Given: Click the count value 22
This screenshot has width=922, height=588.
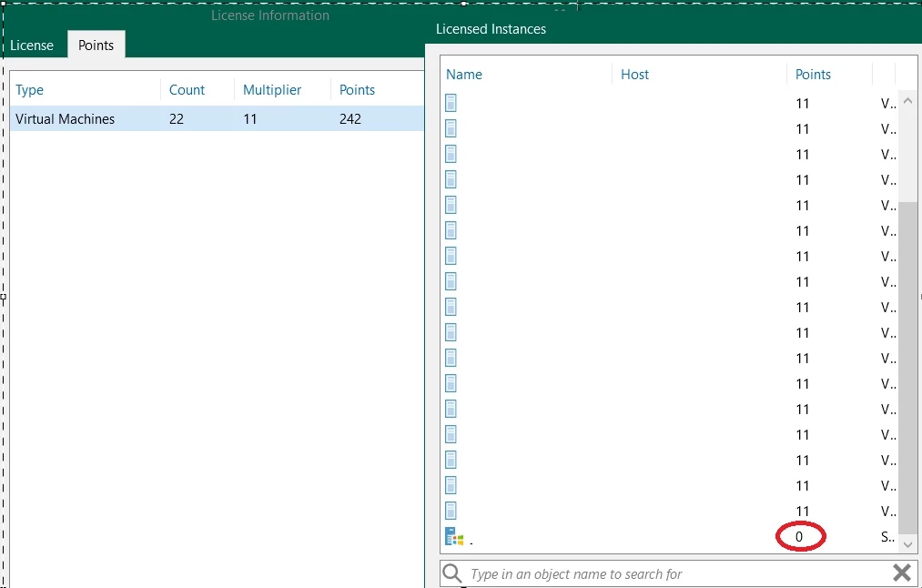Looking at the screenshot, I should coord(177,118).
